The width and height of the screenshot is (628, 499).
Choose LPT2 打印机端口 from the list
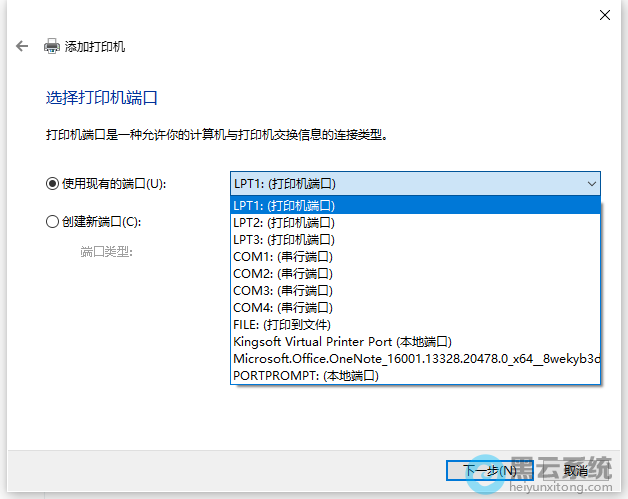tap(415, 222)
